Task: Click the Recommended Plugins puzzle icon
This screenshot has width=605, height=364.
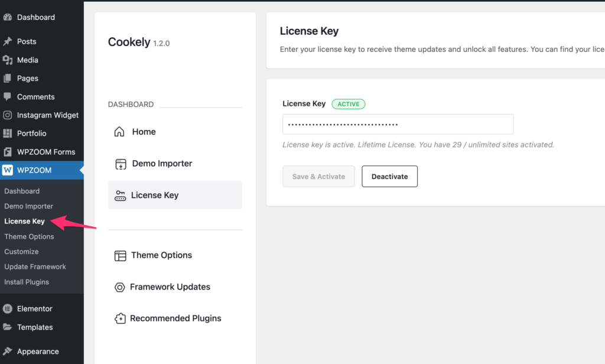Action: (x=120, y=318)
